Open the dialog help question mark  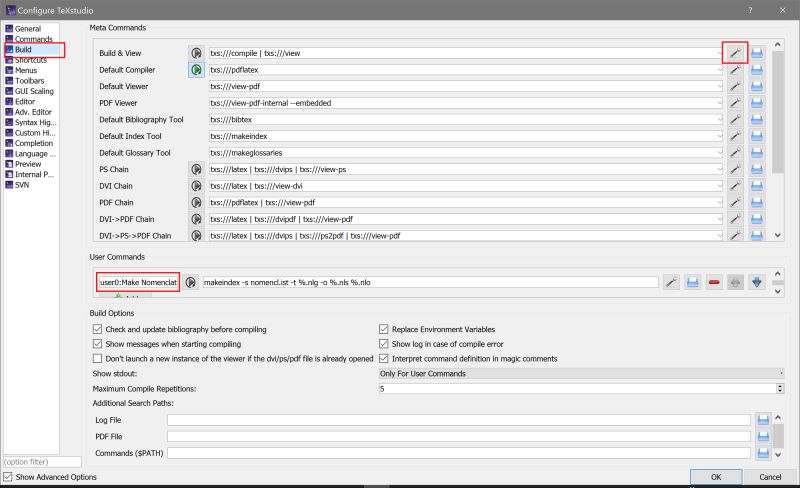[x=750, y=10]
